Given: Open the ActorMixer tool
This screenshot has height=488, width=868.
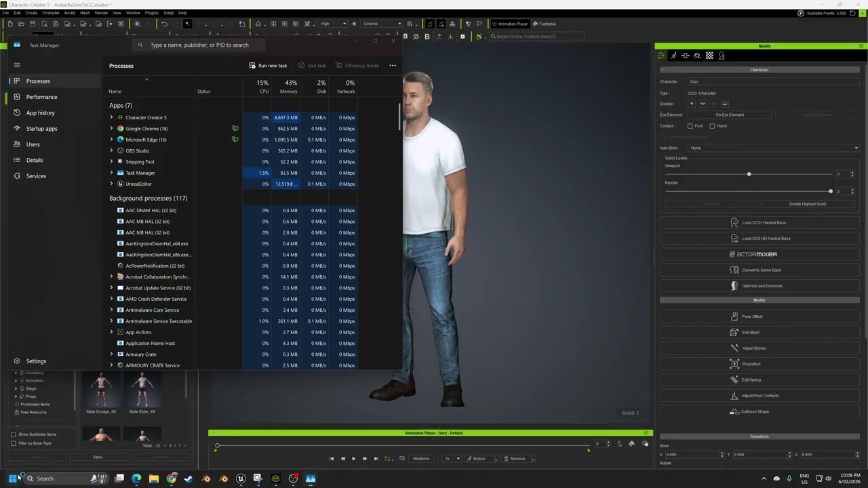Looking at the screenshot, I should (753, 254).
